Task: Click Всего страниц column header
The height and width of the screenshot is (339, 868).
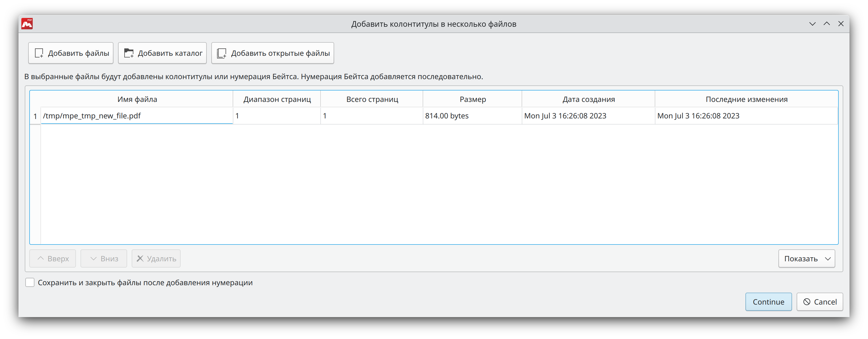Action: [x=372, y=99]
